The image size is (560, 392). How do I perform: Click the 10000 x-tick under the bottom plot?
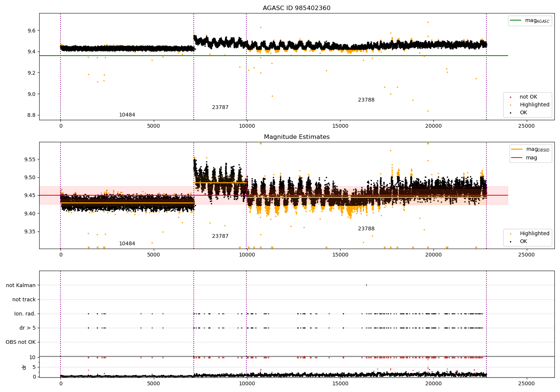click(x=246, y=383)
